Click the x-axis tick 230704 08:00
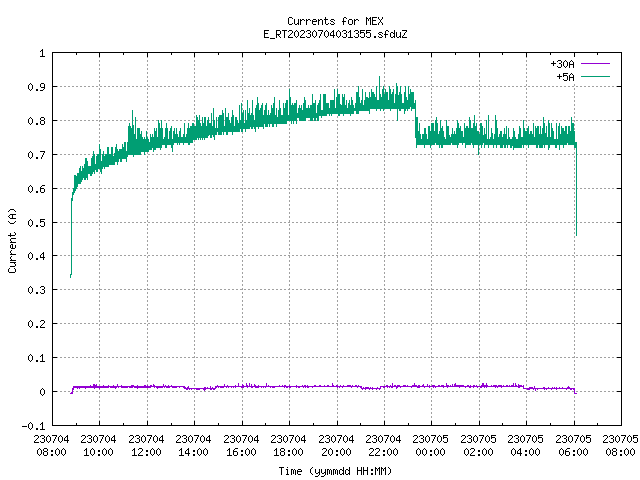Viewport: 640px width, 480px height. tap(51, 445)
